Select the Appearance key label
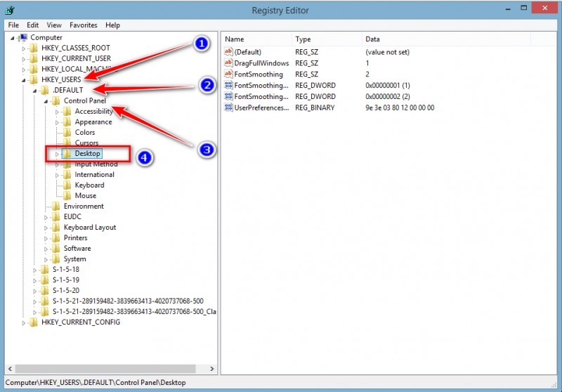 tap(93, 122)
